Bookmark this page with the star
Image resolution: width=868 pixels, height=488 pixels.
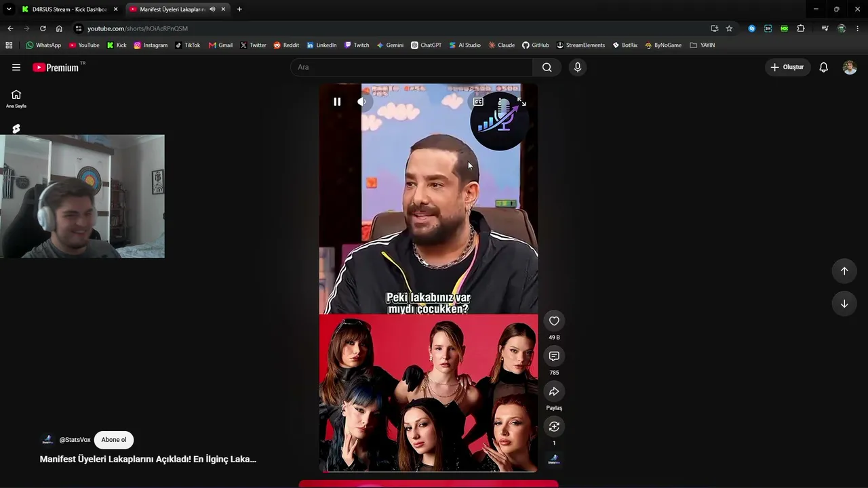(729, 28)
